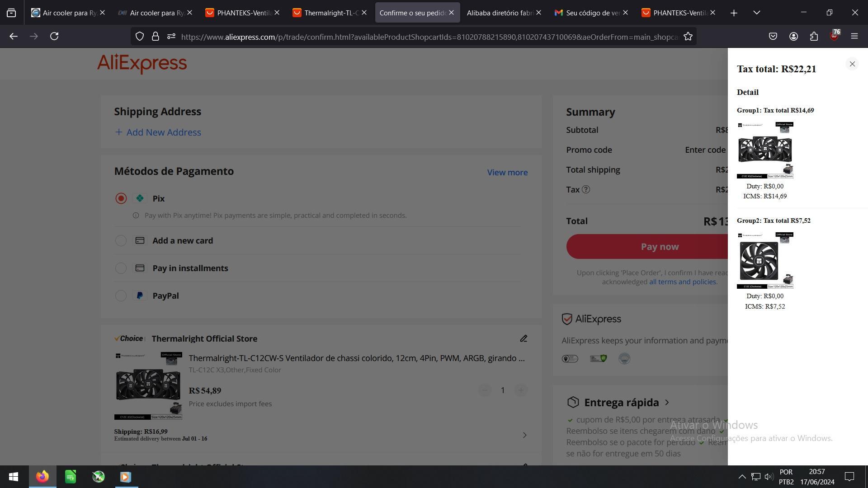Click the address bar URL field

coord(429,37)
